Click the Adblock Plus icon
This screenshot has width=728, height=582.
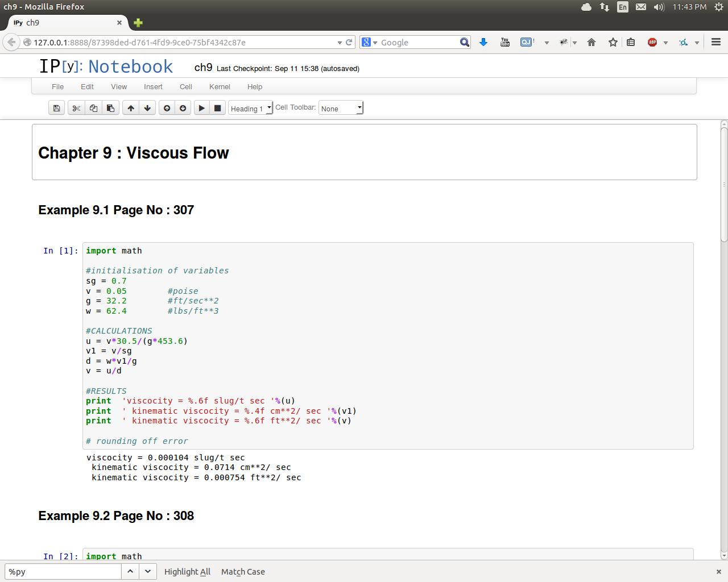tap(652, 42)
